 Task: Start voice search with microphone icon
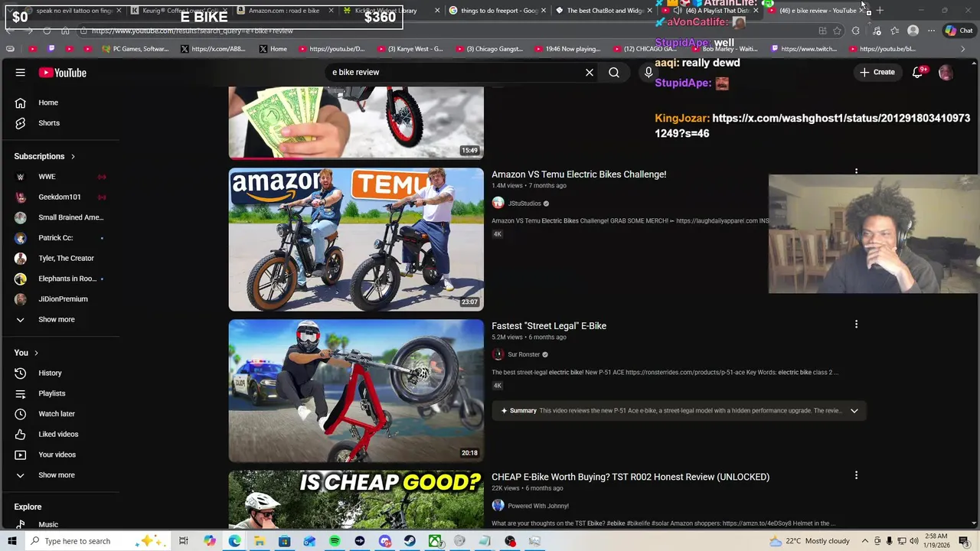click(x=648, y=73)
